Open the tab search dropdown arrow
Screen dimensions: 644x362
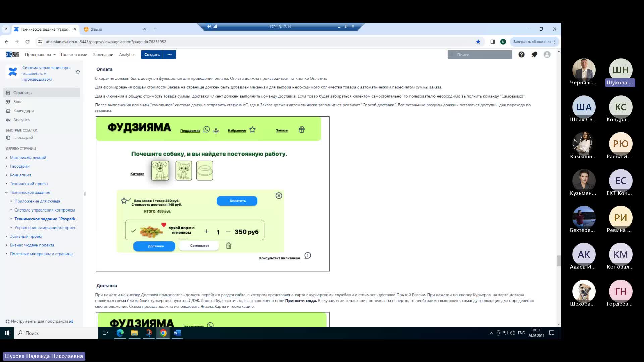pyautogui.click(x=6, y=29)
